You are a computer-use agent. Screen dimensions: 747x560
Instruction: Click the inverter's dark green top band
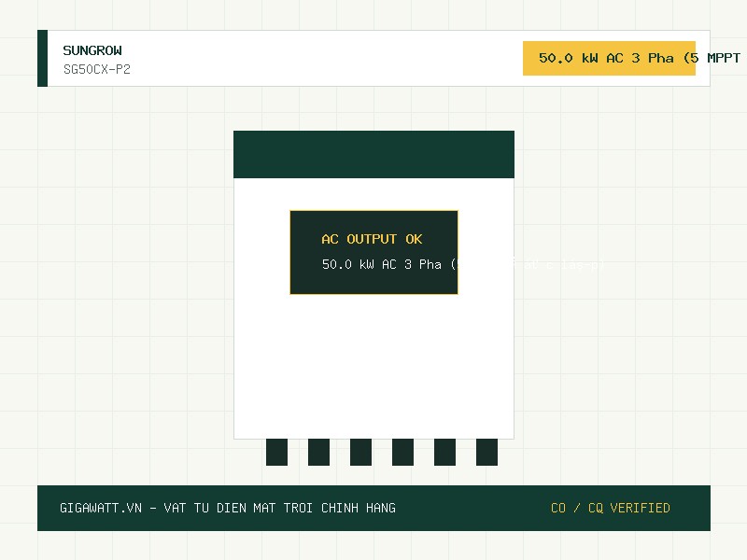point(374,154)
